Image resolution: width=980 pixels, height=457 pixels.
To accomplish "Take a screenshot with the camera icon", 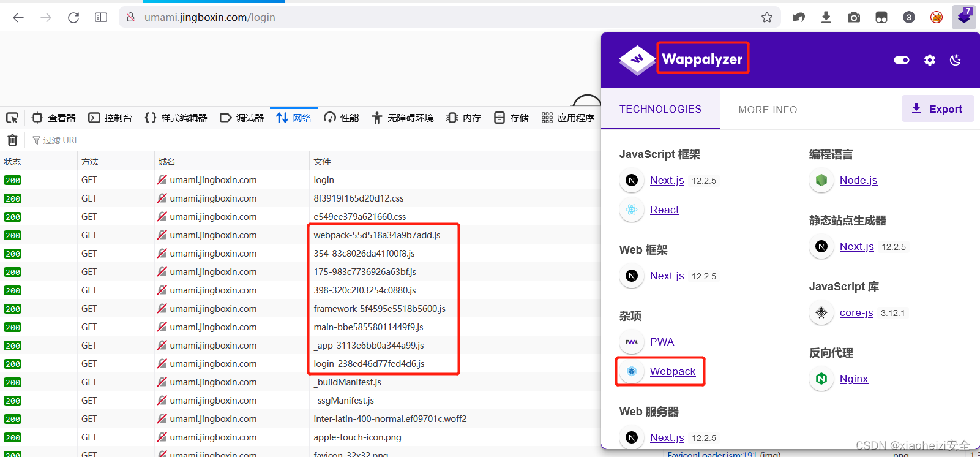I will click(854, 17).
